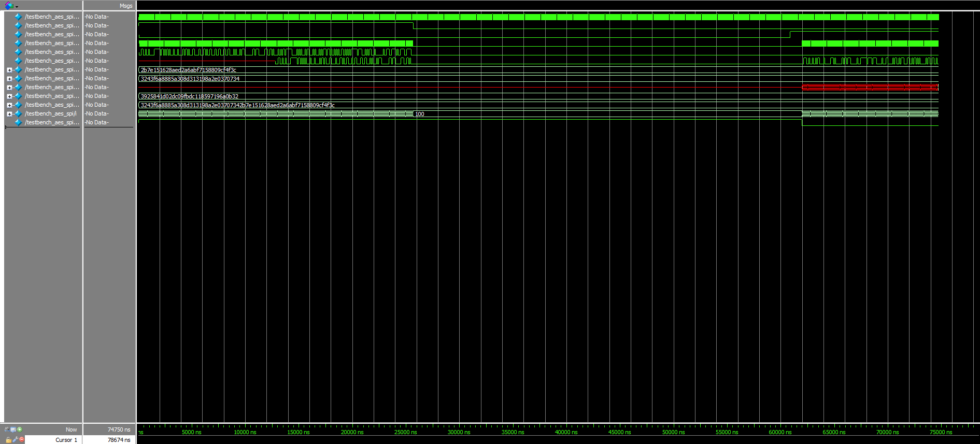Click the diamond icon of the first signal
This screenshot has width=980, height=444.
(18, 17)
